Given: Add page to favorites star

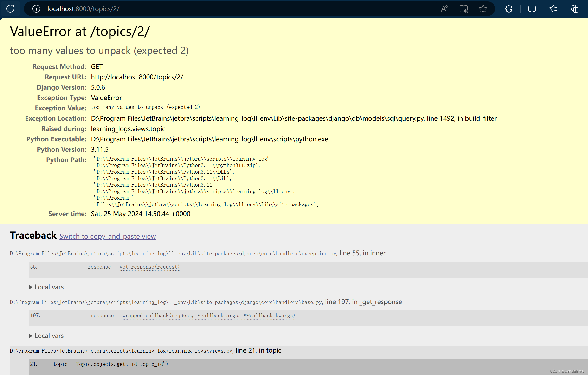Looking at the screenshot, I should [x=483, y=9].
